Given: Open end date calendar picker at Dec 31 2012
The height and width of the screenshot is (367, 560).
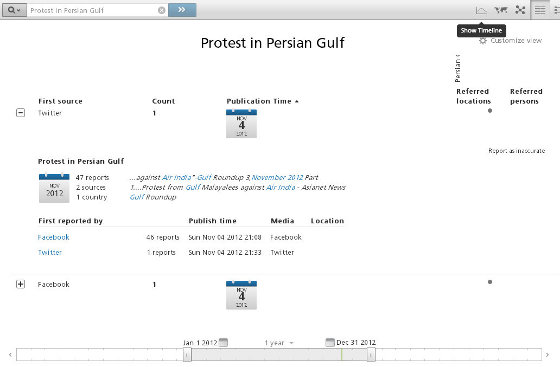Looking at the screenshot, I should [x=330, y=342].
